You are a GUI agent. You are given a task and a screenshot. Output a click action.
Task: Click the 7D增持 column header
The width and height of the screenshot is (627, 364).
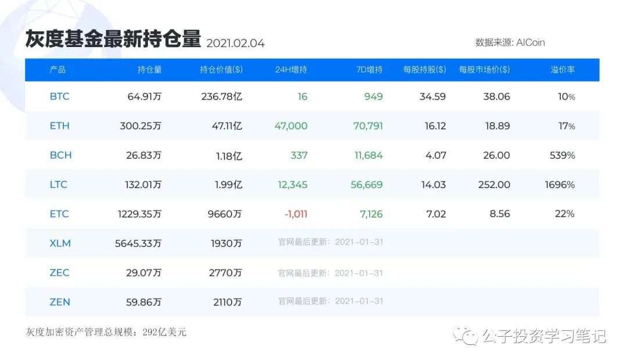pos(369,70)
